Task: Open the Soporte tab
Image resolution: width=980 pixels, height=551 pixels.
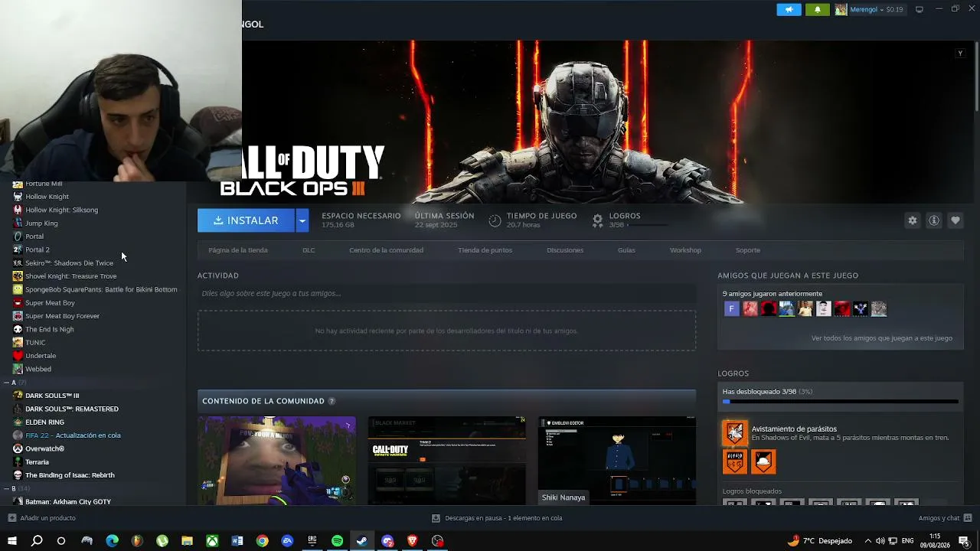Action: [748, 250]
